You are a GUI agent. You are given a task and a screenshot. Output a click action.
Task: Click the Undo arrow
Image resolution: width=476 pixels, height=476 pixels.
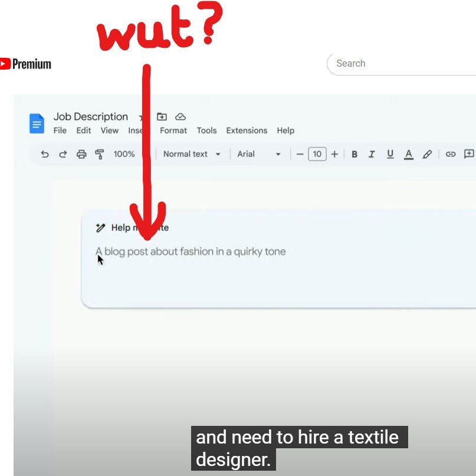coord(45,154)
